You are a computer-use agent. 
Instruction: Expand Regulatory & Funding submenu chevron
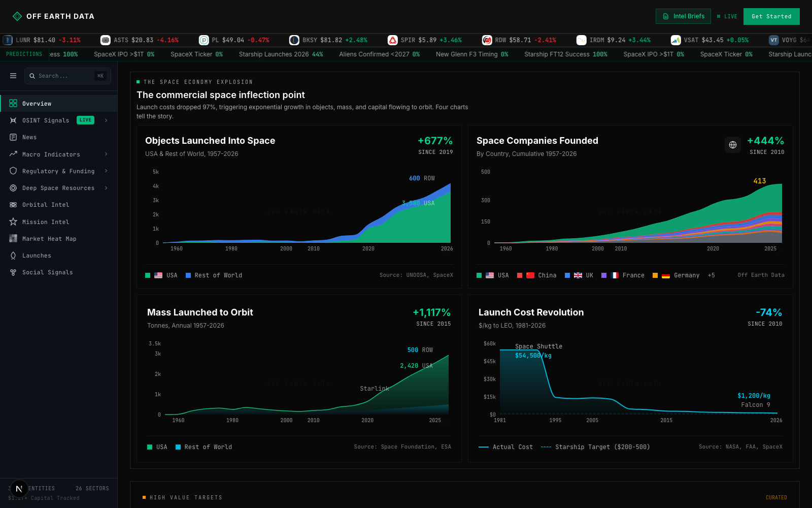pos(106,171)
